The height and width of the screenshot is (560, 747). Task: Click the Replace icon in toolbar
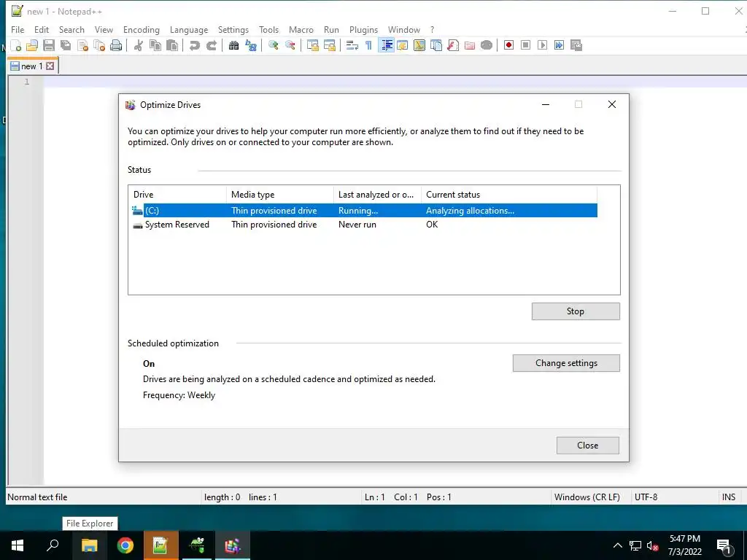[x=251, y=46]
